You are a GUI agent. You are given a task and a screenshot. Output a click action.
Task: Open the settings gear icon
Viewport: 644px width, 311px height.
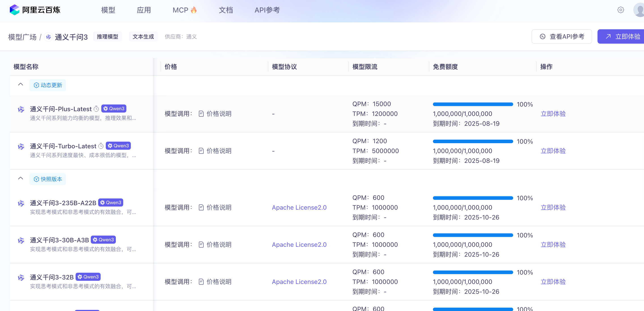[x=621, y=10]
